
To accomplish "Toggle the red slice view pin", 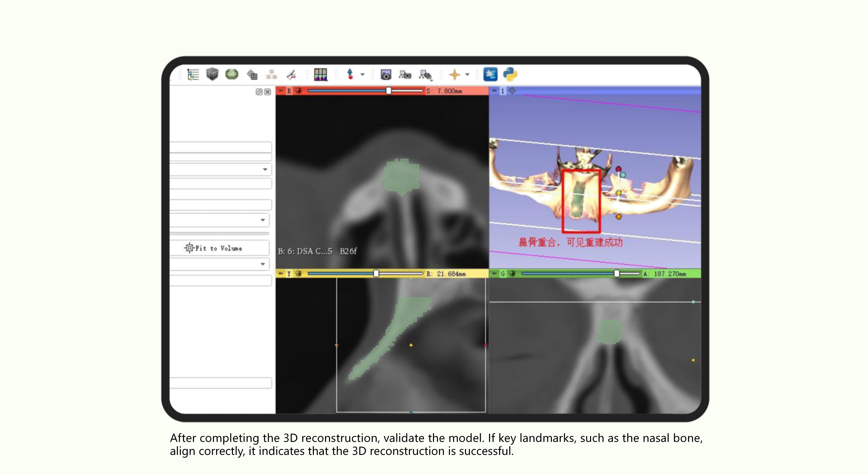I will pos(280,91).
